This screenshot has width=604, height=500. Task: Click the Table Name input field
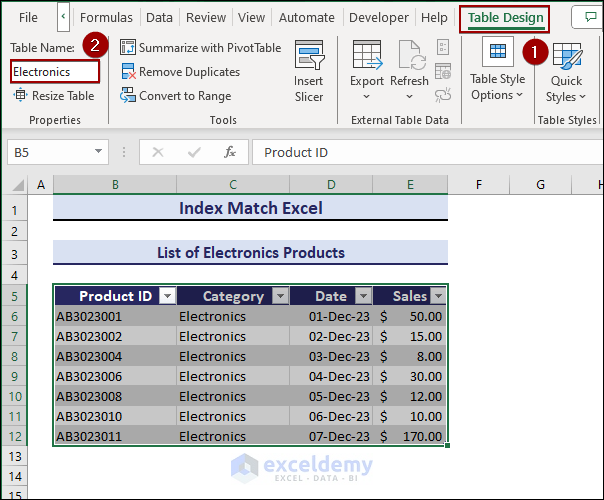(55, 72)
